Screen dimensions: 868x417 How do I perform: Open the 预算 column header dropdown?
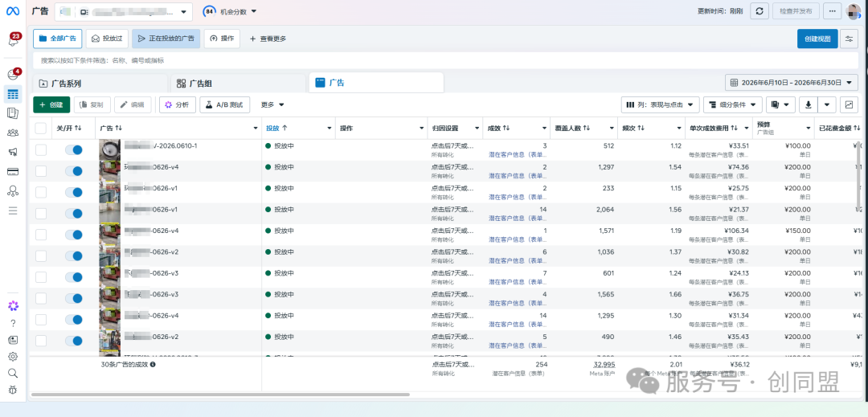807,128
